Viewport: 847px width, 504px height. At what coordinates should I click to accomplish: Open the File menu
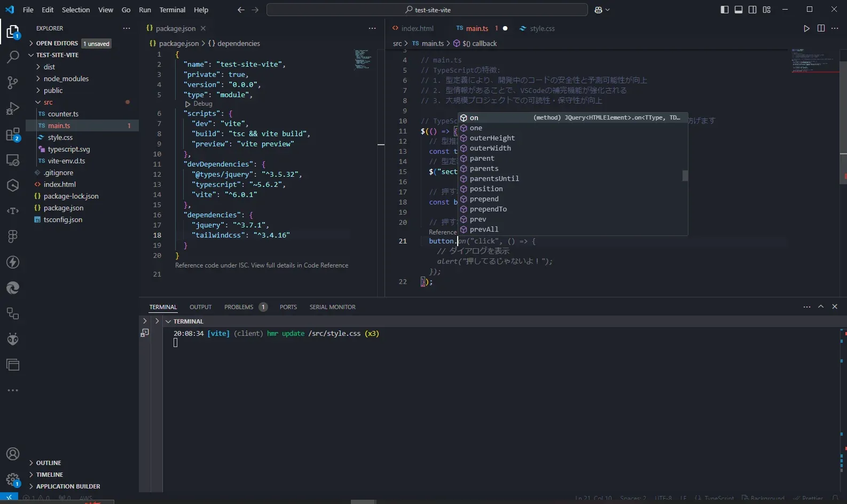pyautogui.click(x=28, y=10)
